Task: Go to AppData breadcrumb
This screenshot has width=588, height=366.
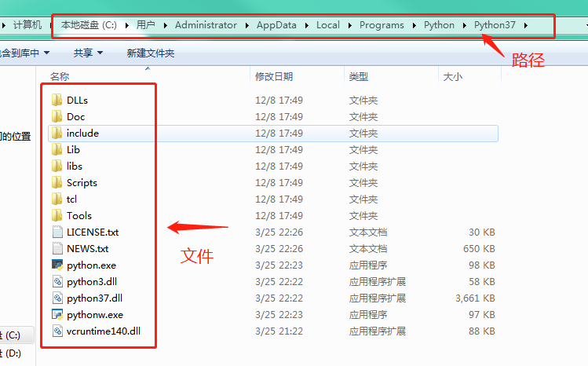Action: 276,25
